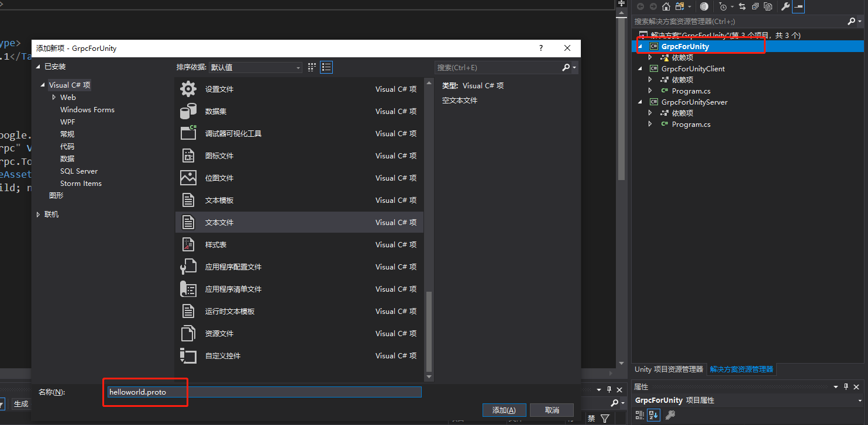The height and width of the screenshot is (425, 868).
Task: Click the forward navigation arrow in Solution Explorer
Action: (x=654, y=6)
